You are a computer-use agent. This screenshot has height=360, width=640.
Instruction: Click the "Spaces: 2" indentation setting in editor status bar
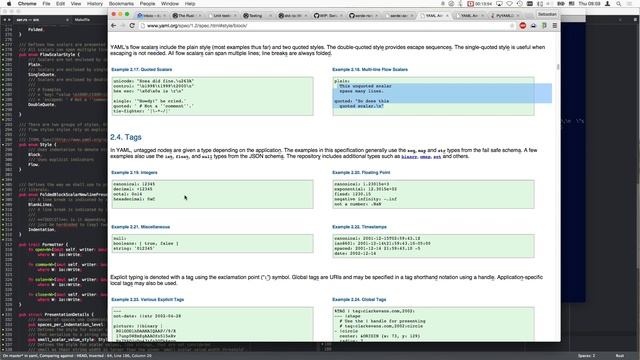[586, 356]
